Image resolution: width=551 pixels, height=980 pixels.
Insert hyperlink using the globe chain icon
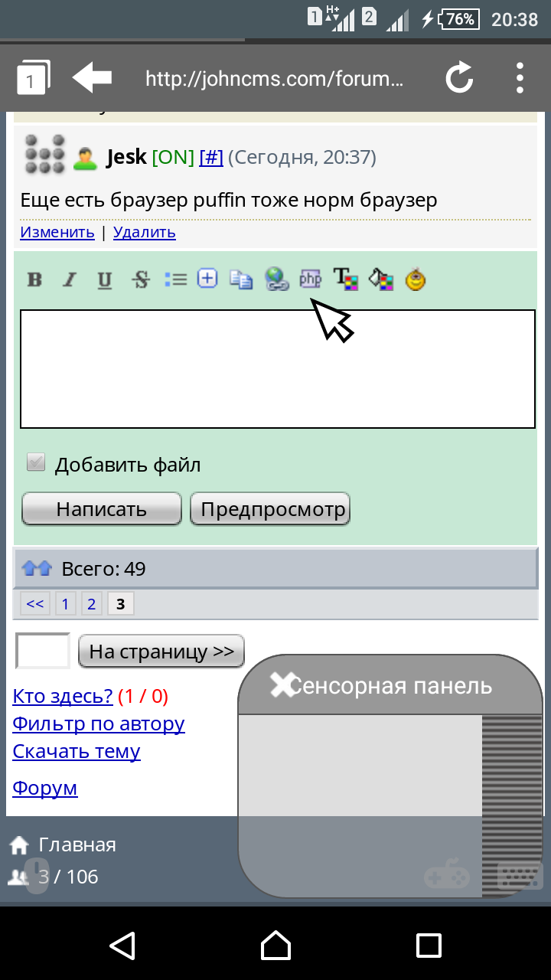[275, 279]
